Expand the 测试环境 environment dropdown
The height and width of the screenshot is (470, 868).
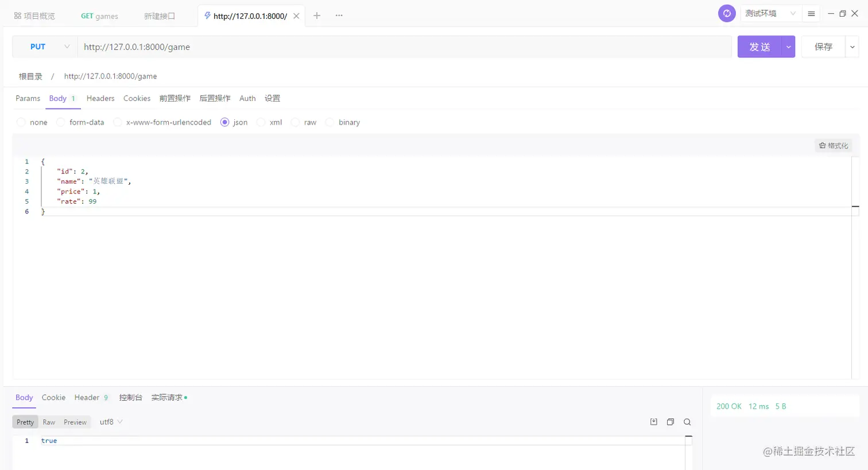[770, 13]
